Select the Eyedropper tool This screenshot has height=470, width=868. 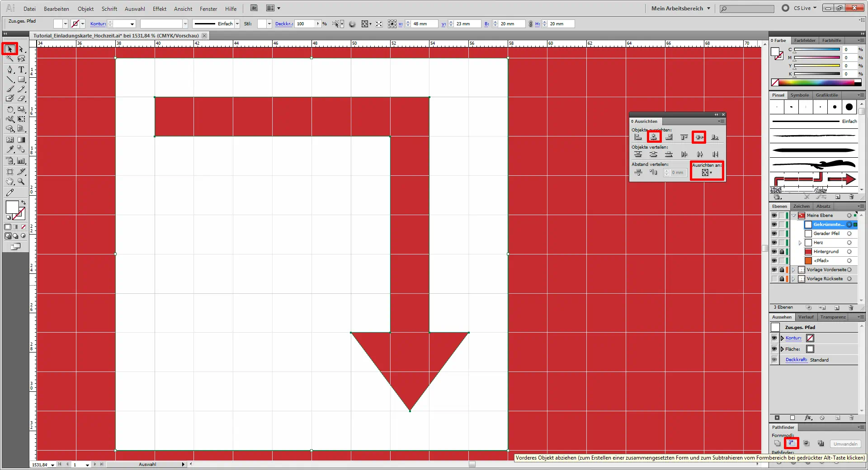[x=10, y=149]
